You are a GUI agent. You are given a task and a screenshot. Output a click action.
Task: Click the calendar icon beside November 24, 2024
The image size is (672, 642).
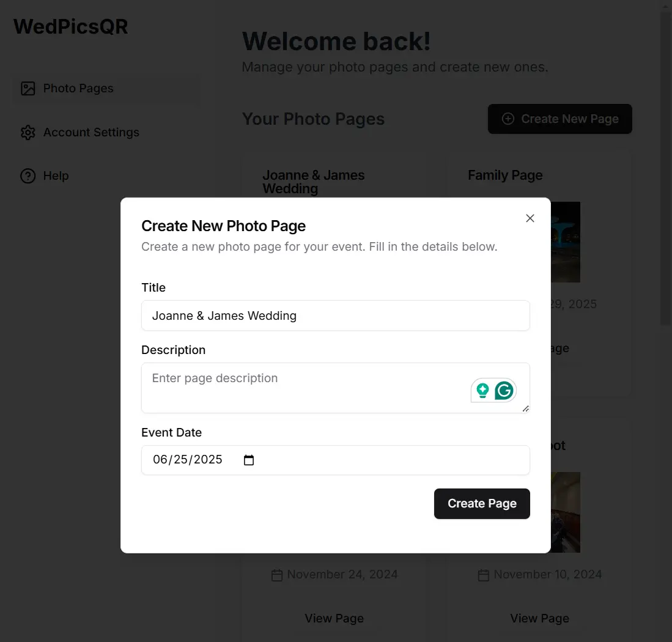point(277,575)
